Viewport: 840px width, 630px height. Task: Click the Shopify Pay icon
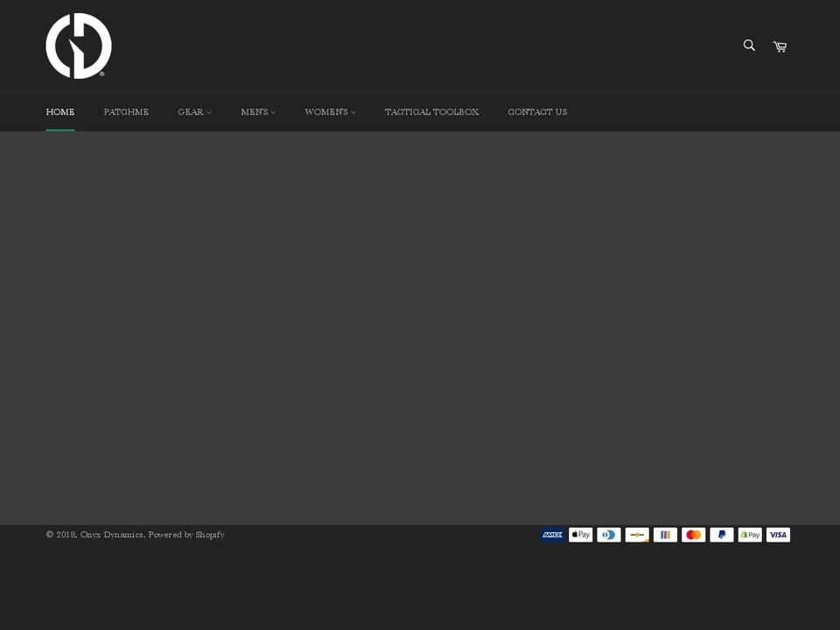click(750, 535)
